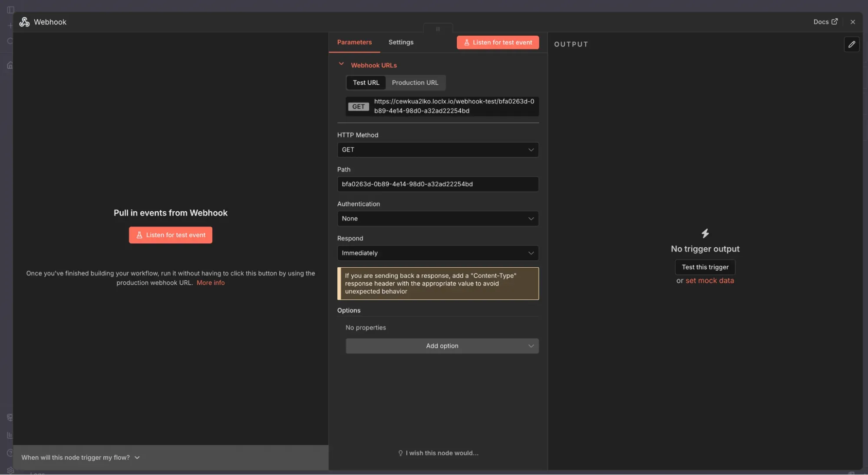
Task: Open Templates using the cube icon
Action: [x=10, y=417]
